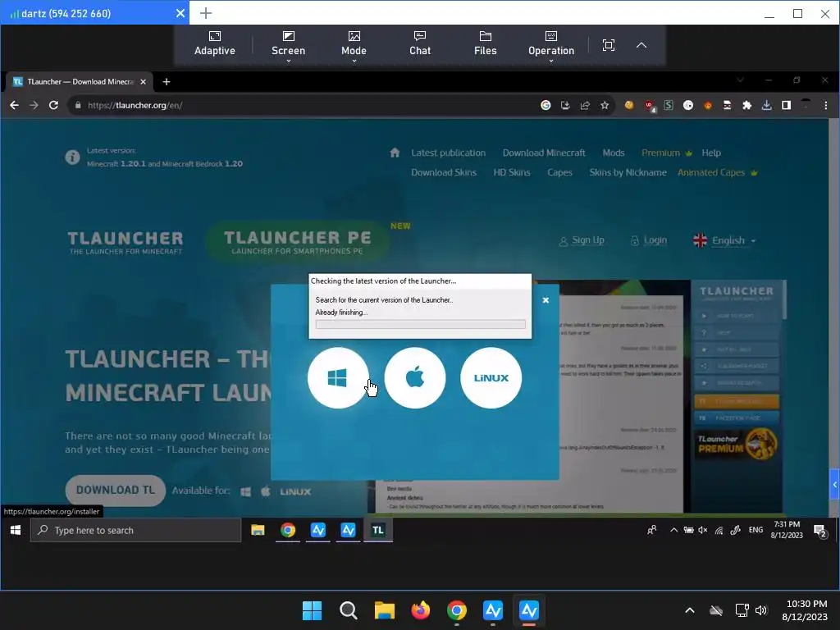The width and height of the screenshot is (840, 630).
Task: Open the remote Windows Start button
Action: pyautogui.click(x=15, y=530)
